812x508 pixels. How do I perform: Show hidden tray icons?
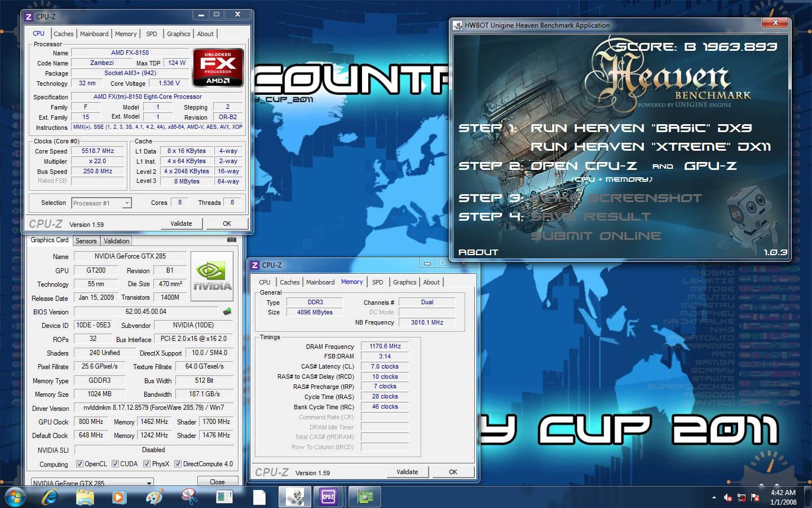pos(714,497)
